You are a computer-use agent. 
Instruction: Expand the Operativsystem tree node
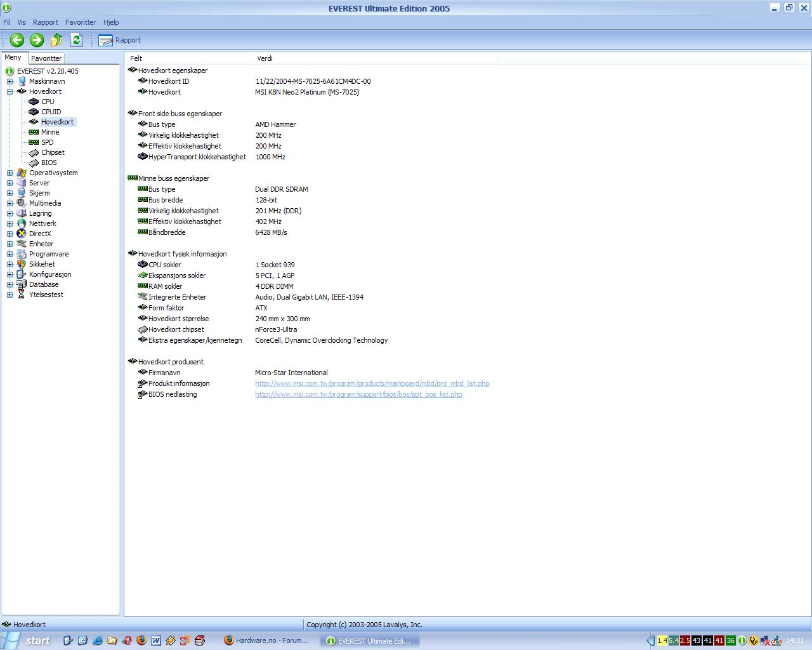pos(10,173)
